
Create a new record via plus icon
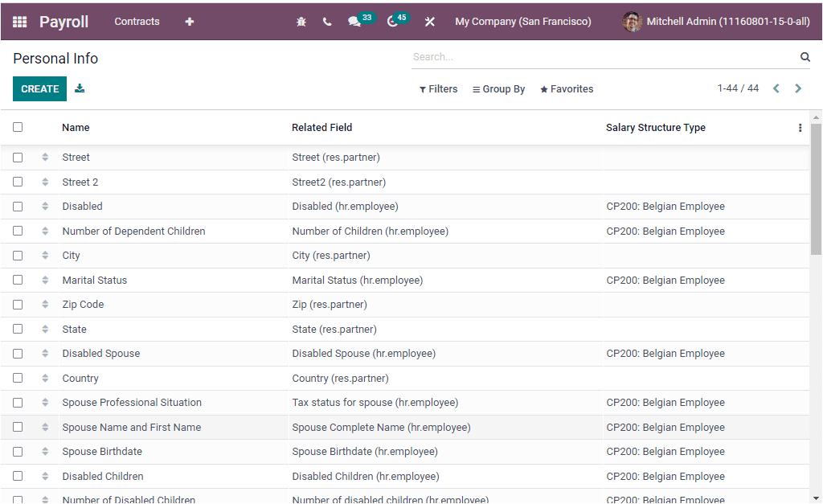pos(189,22)
